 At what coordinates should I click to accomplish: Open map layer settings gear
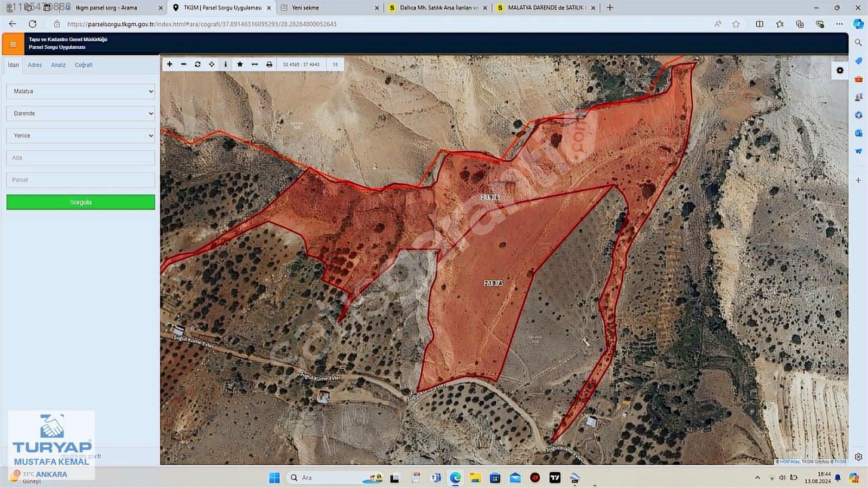(840, 70)
